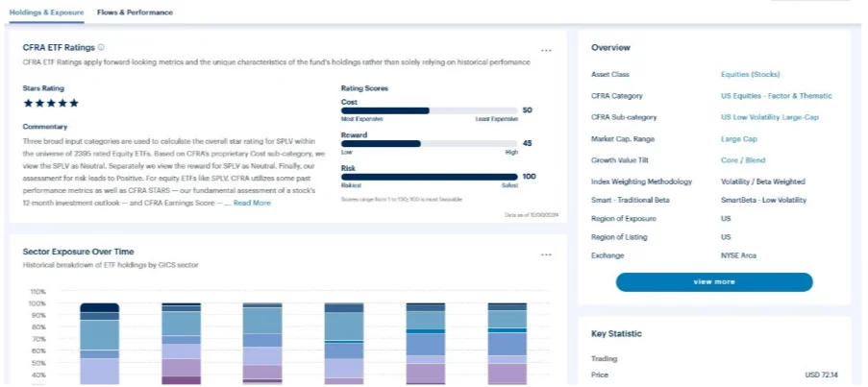The height and width of the screenshot is (387, 868).
Task: Open the Sector Exposure Over Time options menu
Action: (546, 254)
